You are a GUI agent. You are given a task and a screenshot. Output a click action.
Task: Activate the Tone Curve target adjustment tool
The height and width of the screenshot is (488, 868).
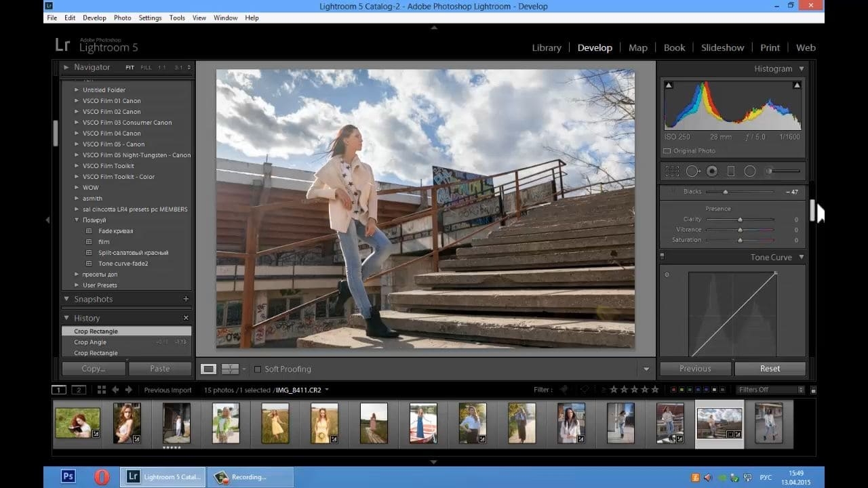click(667, 274)
